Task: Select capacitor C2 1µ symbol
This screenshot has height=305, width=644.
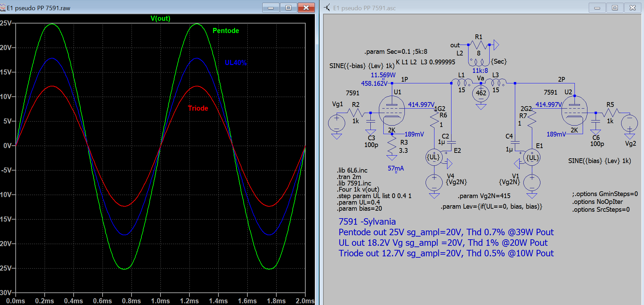Action: click(451, 142)
